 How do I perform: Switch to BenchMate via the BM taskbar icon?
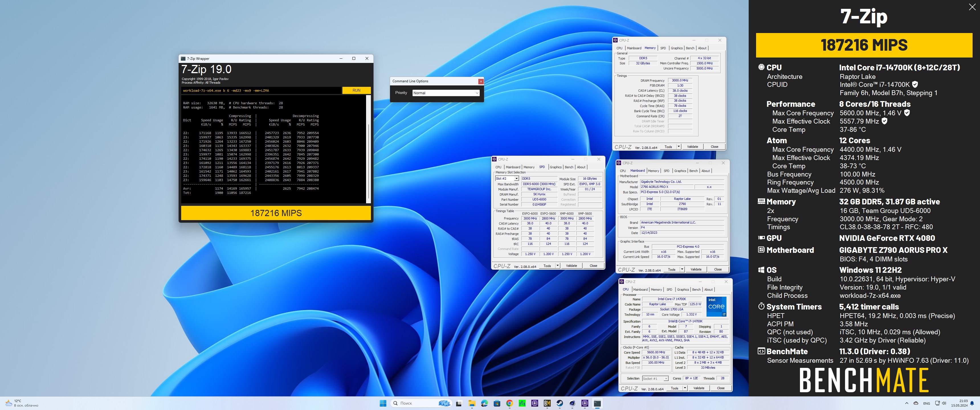pyautogui.click(x=547, y=403)
